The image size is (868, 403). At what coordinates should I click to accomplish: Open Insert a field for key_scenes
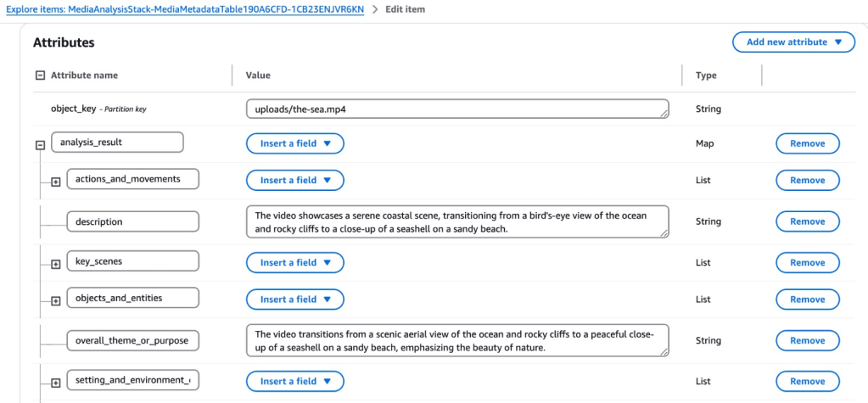294,262
